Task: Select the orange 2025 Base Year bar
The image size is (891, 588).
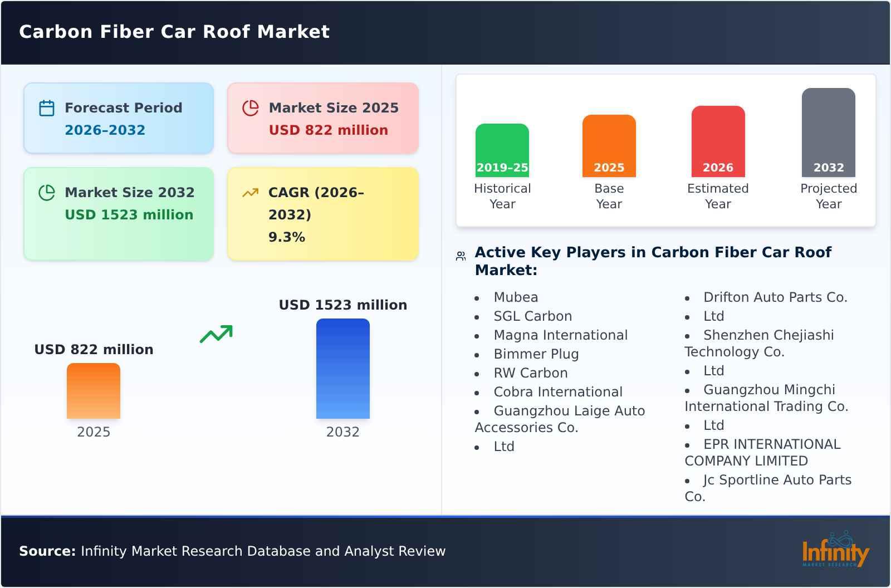Action: pyautogui.click(x=609, y=145)
